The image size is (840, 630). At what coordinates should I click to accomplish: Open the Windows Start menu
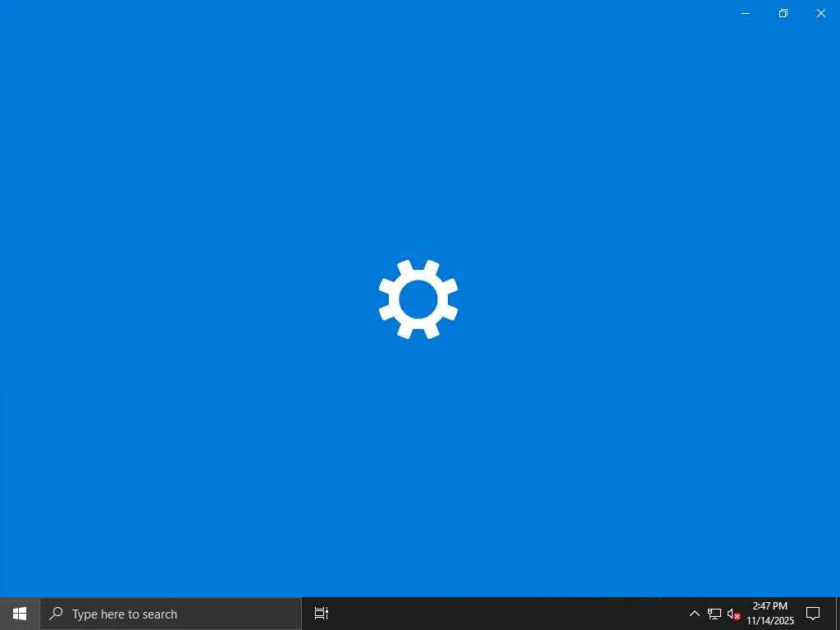(20, 614)
